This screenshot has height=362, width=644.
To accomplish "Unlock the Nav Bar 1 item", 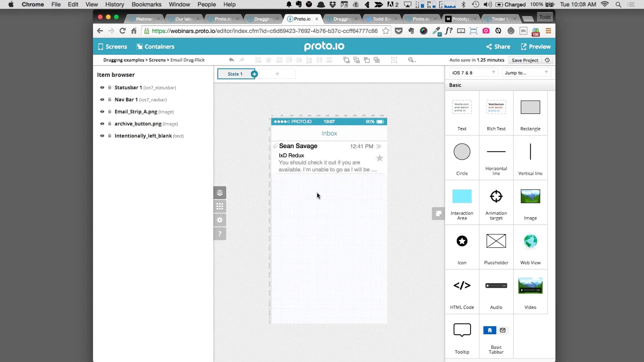I will (109, 99).
